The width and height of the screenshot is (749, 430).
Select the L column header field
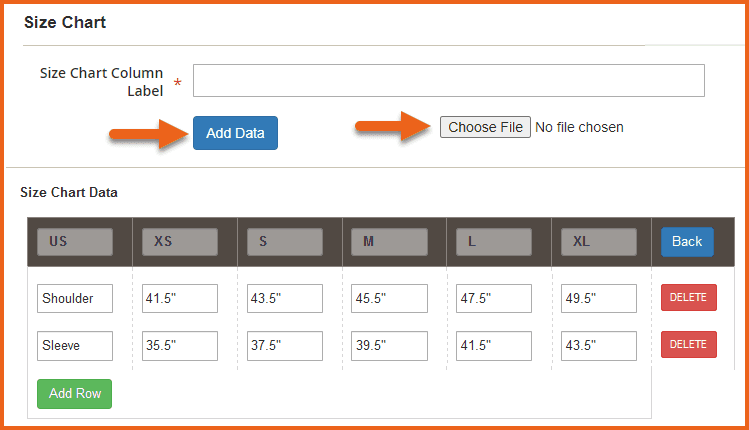click(x=494, y=242)
